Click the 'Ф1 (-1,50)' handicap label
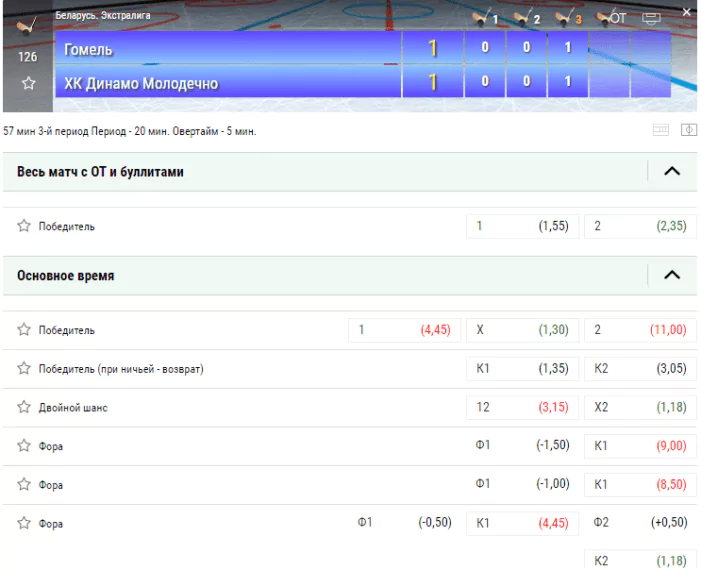This screenshot has width=701, height=570. [523, 445]
